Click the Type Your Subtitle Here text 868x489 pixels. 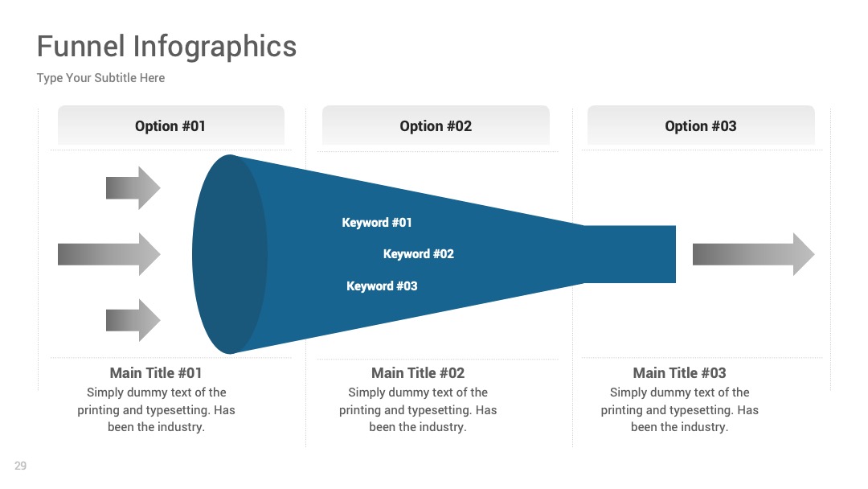(x=100, y=78)
